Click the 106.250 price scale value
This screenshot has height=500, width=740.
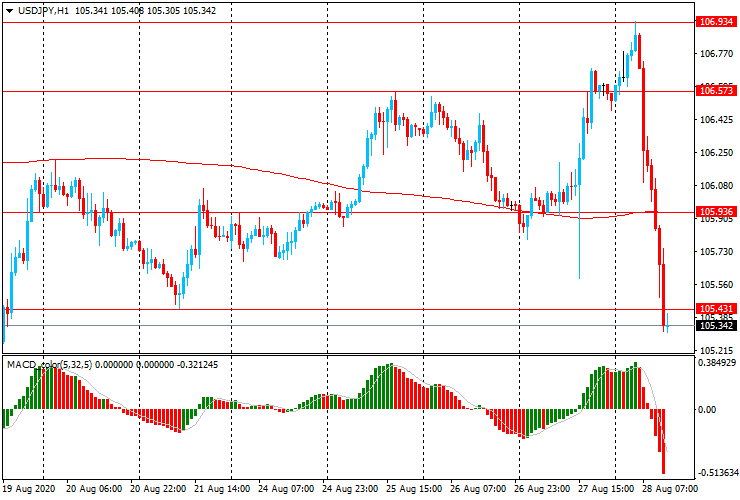point(714,153)
